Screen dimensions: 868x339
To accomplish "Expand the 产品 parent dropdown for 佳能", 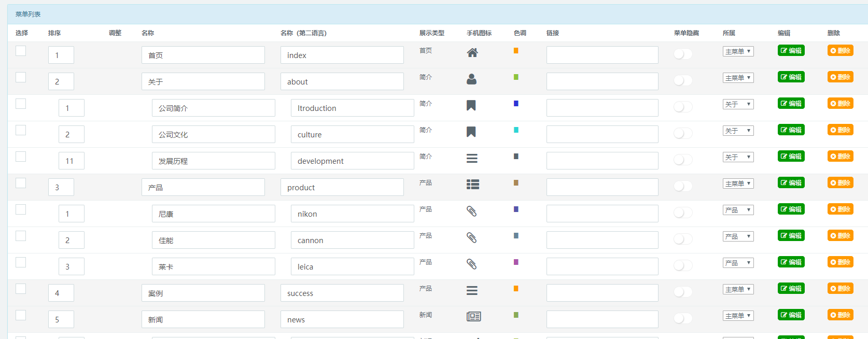I will pos(738,236).
